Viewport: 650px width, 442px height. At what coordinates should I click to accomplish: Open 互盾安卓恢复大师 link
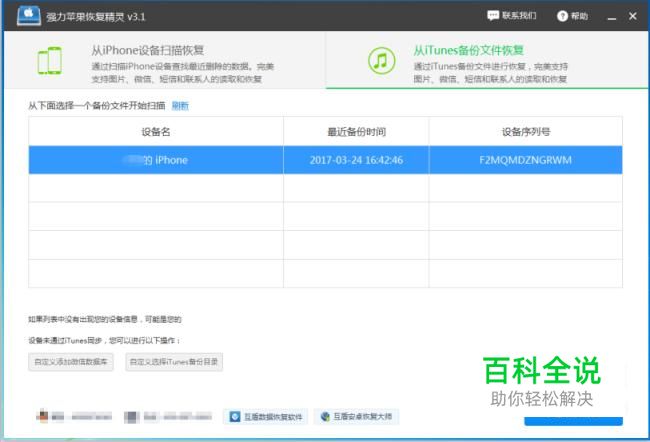pyautogui.click(x=357, y=416)
